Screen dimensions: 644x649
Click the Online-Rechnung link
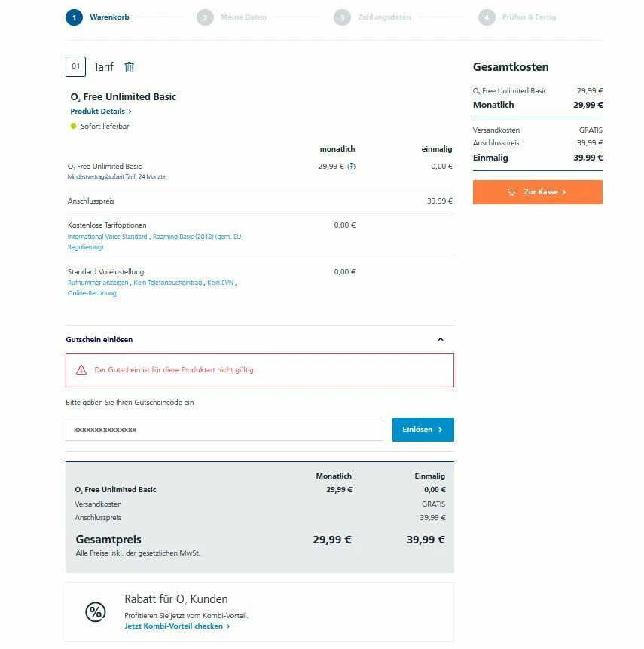[x=92, y=293]
